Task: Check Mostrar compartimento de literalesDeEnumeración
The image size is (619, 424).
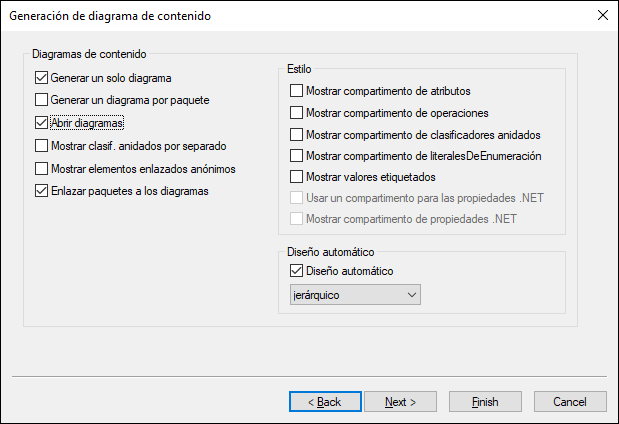Action: pyautogui.click(x=296, y=156)
